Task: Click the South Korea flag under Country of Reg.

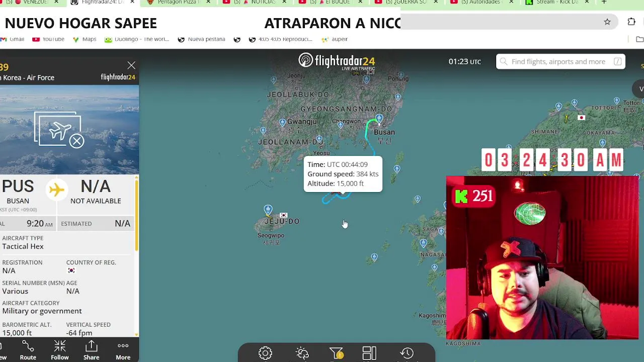Action: [71, 270]
